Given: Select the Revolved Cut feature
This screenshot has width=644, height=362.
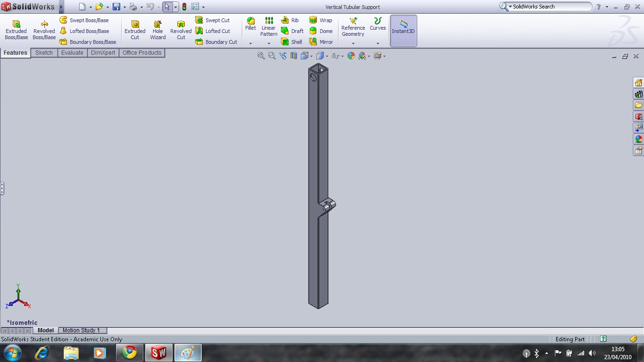Looking at the screenshot, I should coord(181,30).
